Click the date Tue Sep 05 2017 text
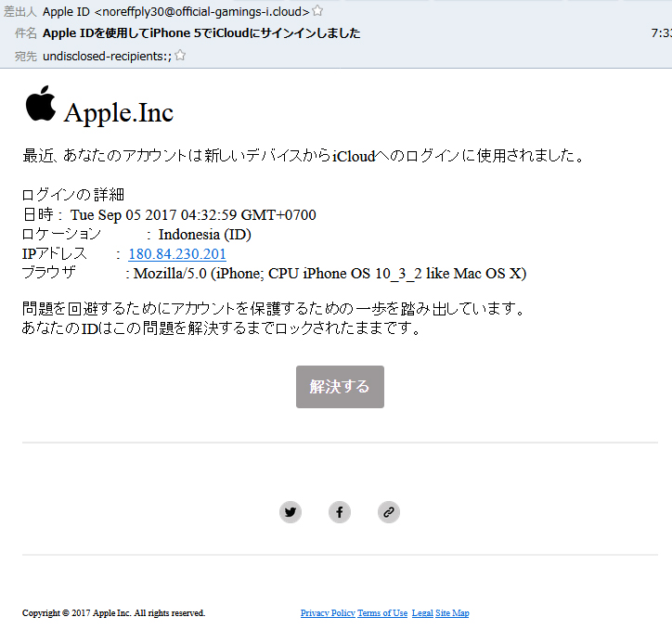 [193, 214]
